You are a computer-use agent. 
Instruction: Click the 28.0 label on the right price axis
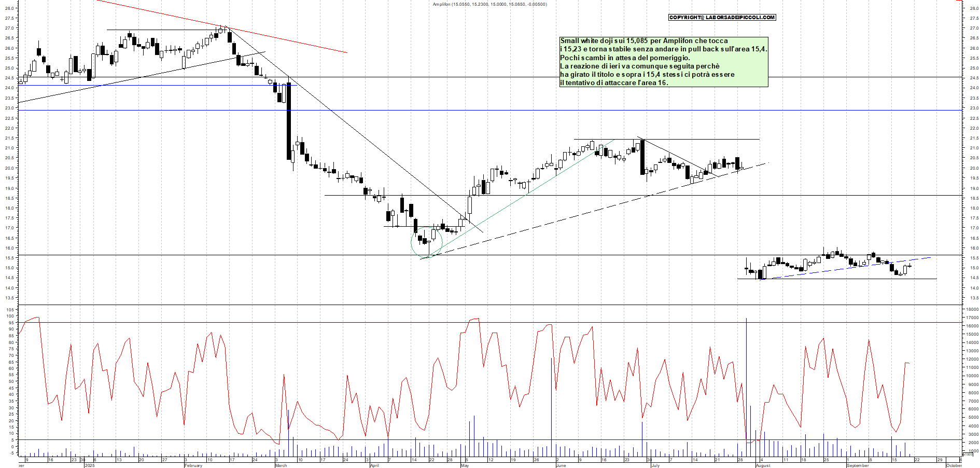[974, 8]
